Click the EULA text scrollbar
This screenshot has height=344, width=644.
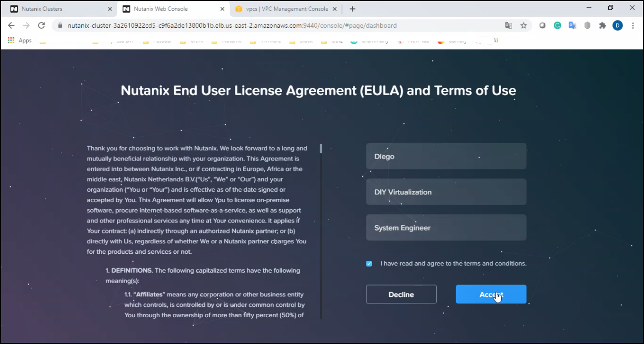(x=321, y=148)
